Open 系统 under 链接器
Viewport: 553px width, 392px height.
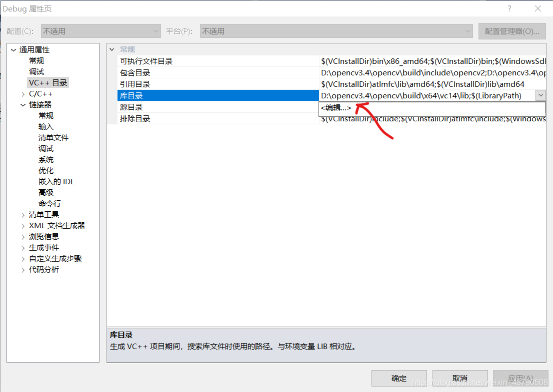point(46,160)
